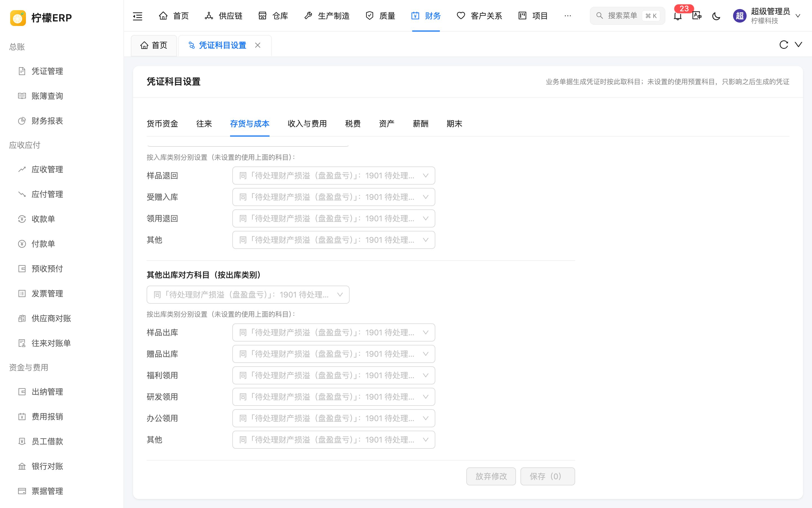Open 收款单 in sidebar
Image resolution: width=812 pixels, height=508 pixels.
pos(43,219)
